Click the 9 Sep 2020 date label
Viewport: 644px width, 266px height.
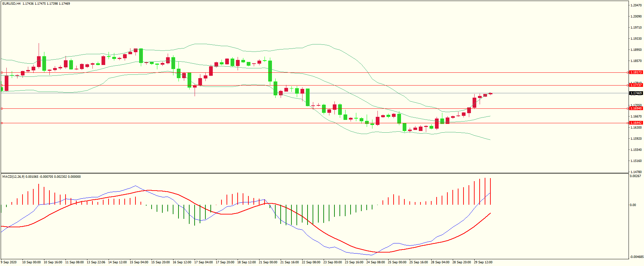(9, 262)
